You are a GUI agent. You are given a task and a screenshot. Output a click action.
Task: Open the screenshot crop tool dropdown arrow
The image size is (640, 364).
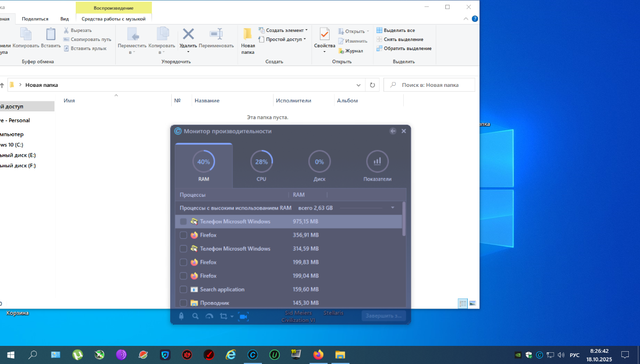[232, 317]
